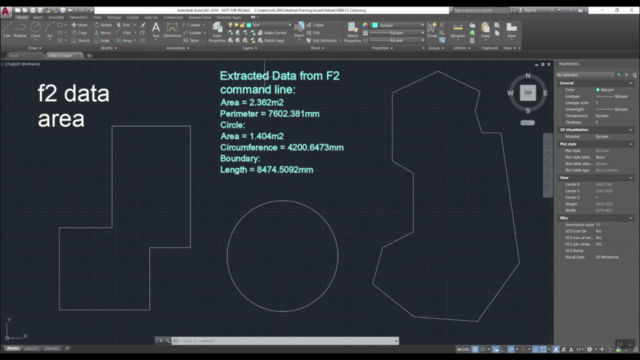
Task: Open the Layout1 tab
Action: (x=31, y=349)
